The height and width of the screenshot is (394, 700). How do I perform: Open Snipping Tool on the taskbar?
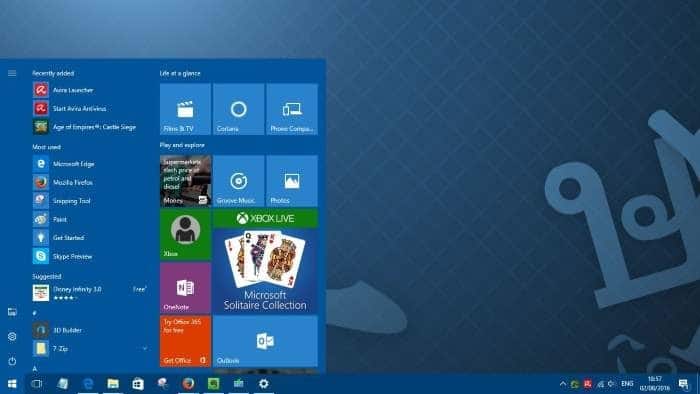[163, 384]
